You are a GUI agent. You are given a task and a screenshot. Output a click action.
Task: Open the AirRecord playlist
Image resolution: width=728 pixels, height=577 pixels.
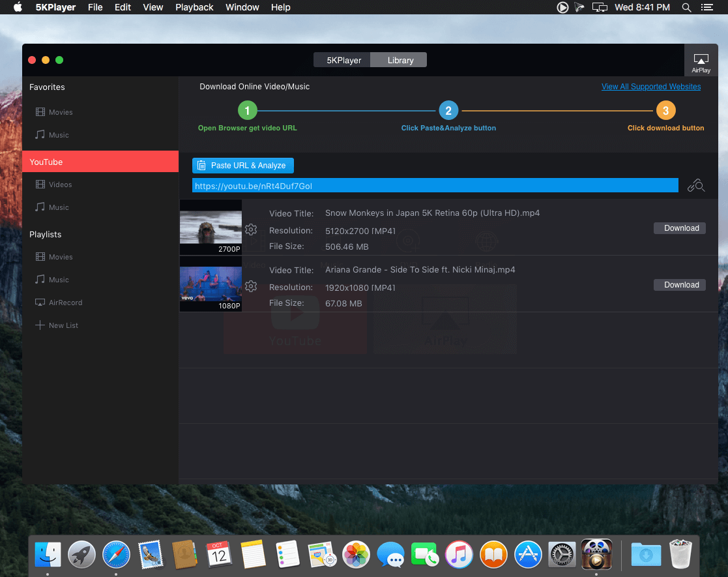(x=59, y=303)
